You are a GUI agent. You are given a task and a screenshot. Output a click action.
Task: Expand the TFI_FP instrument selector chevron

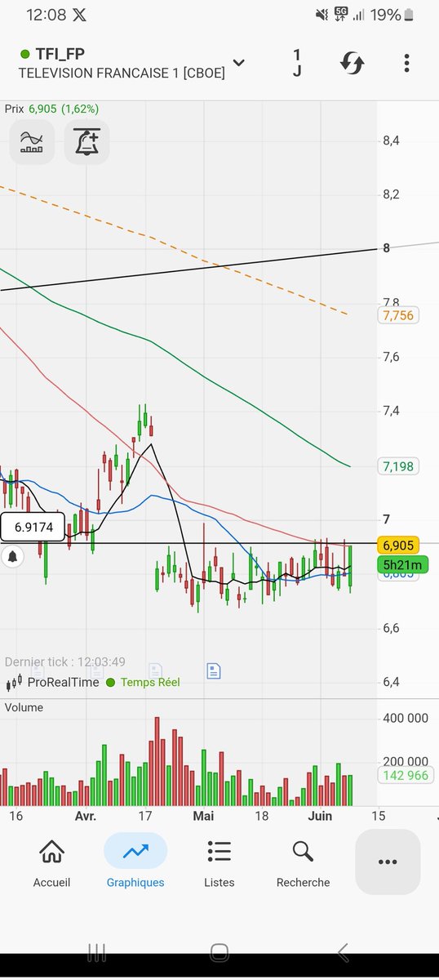click(239, 63)
